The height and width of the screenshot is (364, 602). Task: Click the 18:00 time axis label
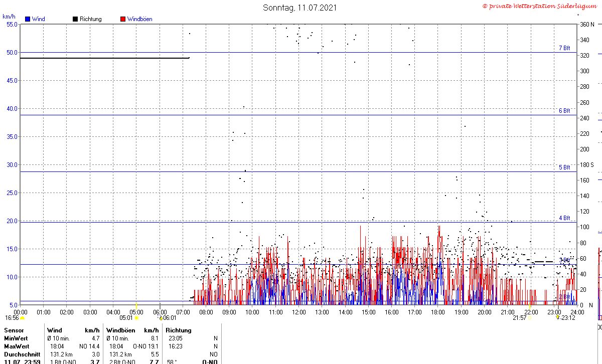438,312
